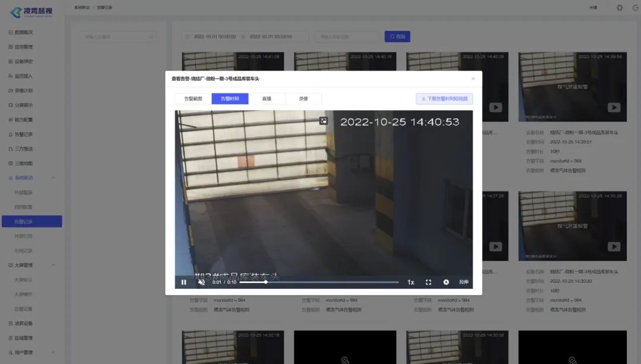
Task: Unmute the video with the speaker icon
Action: pyautogui.click(x=202, y=282)
